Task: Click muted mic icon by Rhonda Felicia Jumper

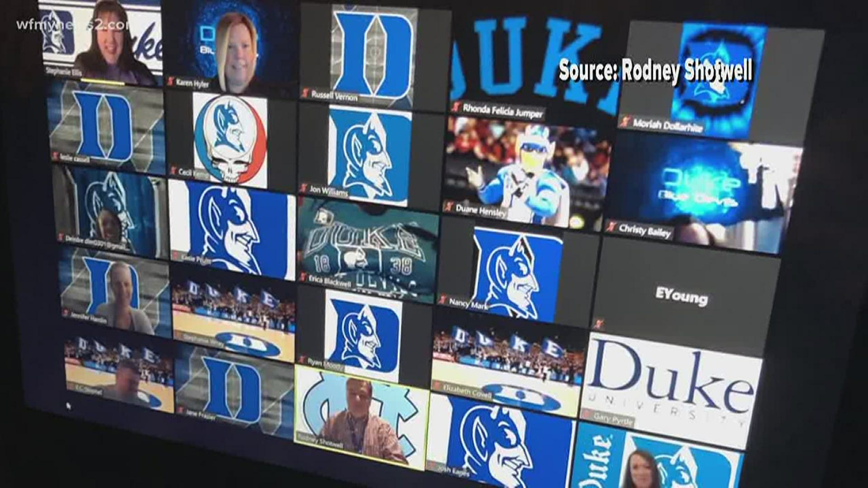Action: [x=455, y=107]
